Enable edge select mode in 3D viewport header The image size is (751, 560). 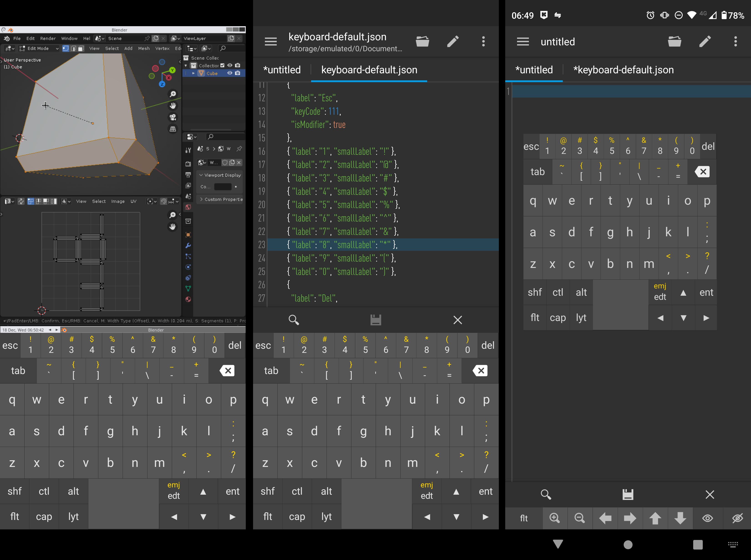tap(73, 48)
